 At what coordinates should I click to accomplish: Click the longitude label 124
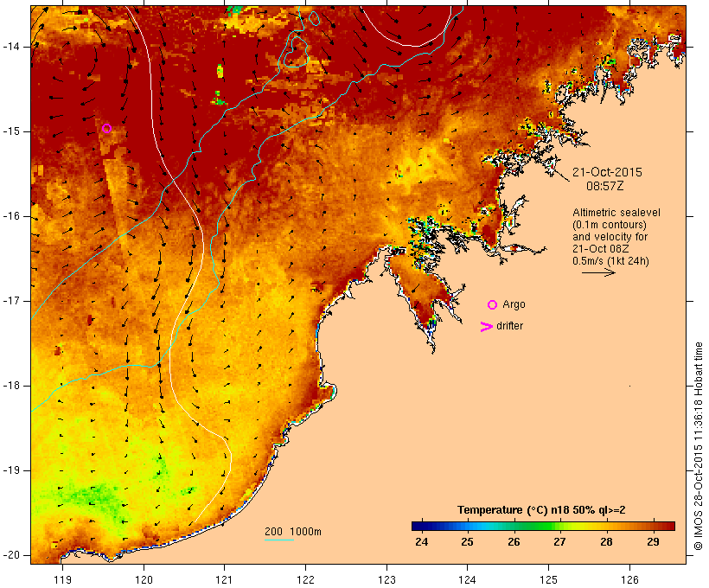pos(468,580)
